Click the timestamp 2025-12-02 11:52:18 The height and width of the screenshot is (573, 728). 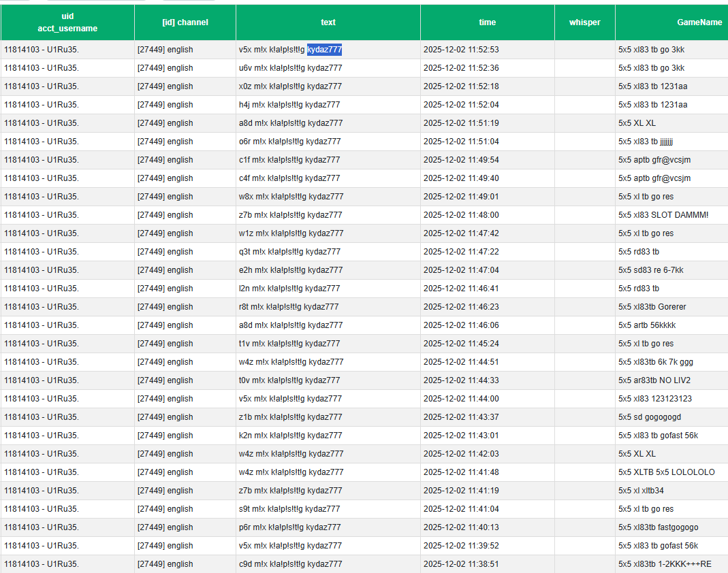pyautogui.click(x=461, y=86)
